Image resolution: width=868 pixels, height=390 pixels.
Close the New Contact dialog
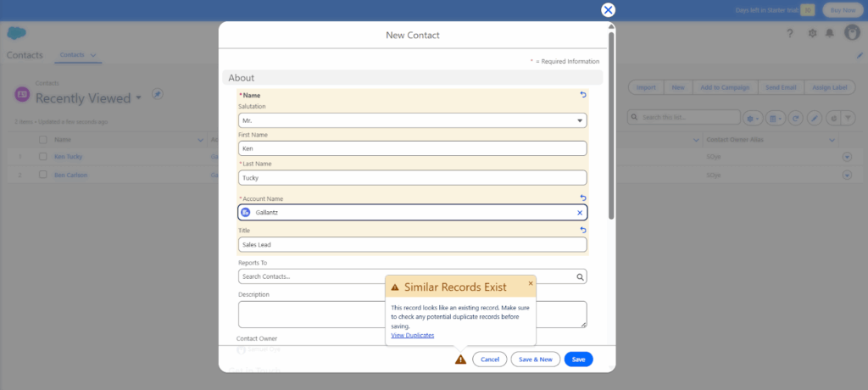pos(608,10)
